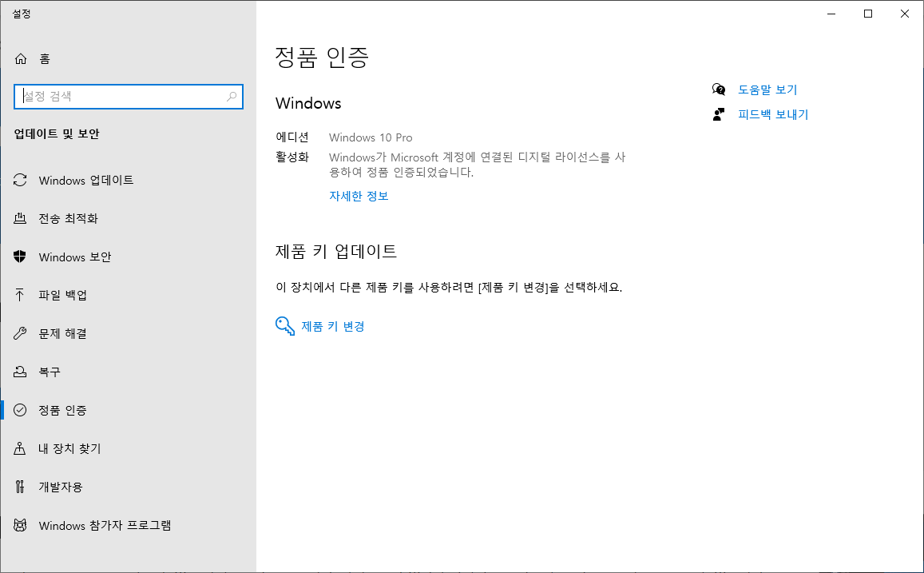924x573 pixels.
Task: Focus the 설정 검색 input field
Action: click(x=129, y=97)
